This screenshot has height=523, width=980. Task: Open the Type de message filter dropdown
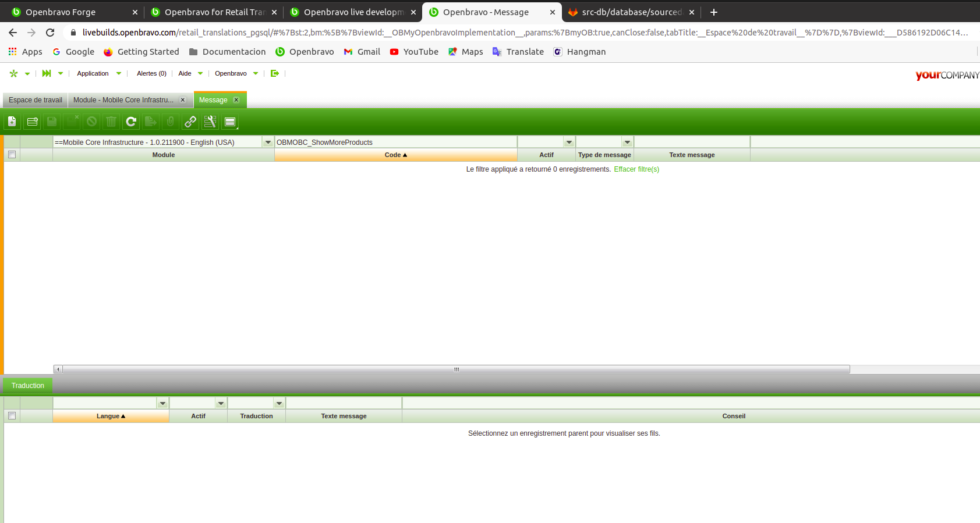(x=627, y=143)
